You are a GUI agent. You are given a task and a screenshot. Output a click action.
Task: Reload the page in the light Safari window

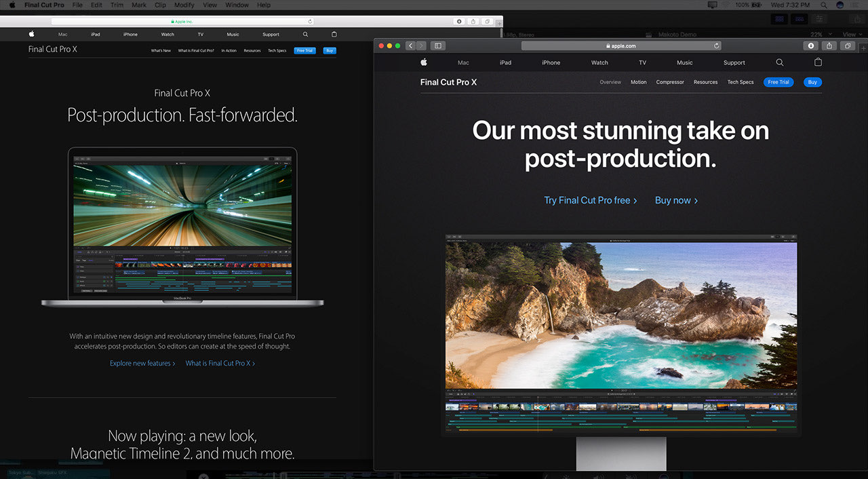(310, 22)
